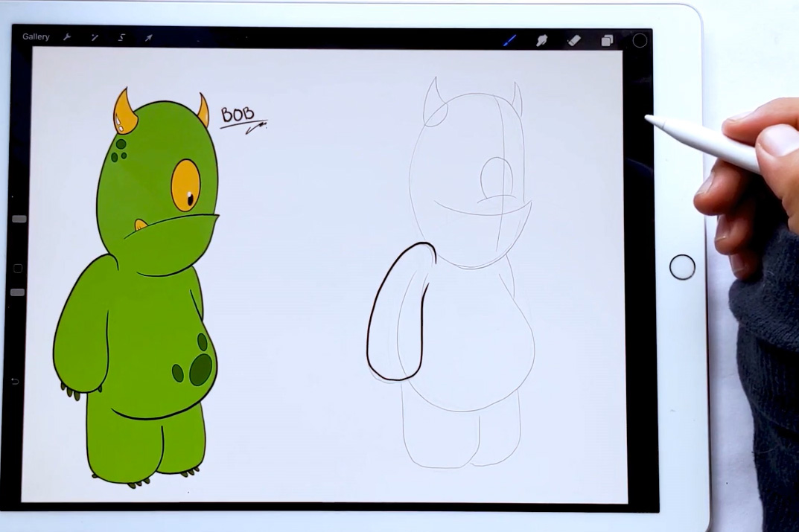Go back to the Gallery
Viewport: 799px width, 532px height.
pos(36,36)
